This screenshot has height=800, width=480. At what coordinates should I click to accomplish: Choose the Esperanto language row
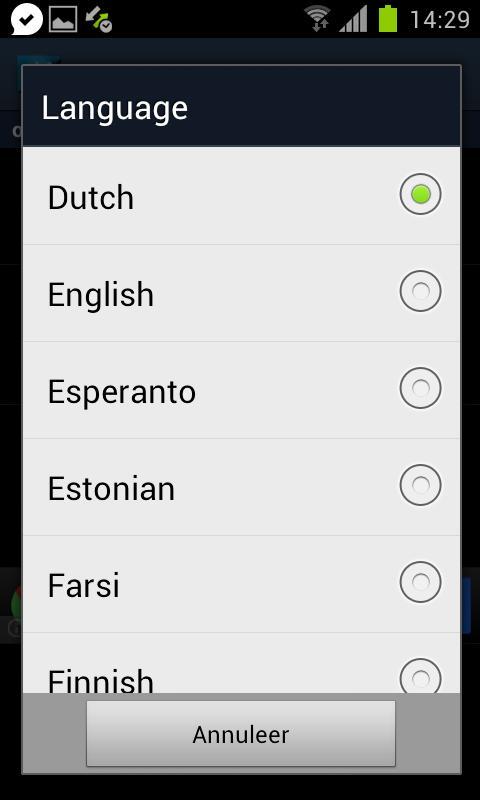click(x=241, y=390)
